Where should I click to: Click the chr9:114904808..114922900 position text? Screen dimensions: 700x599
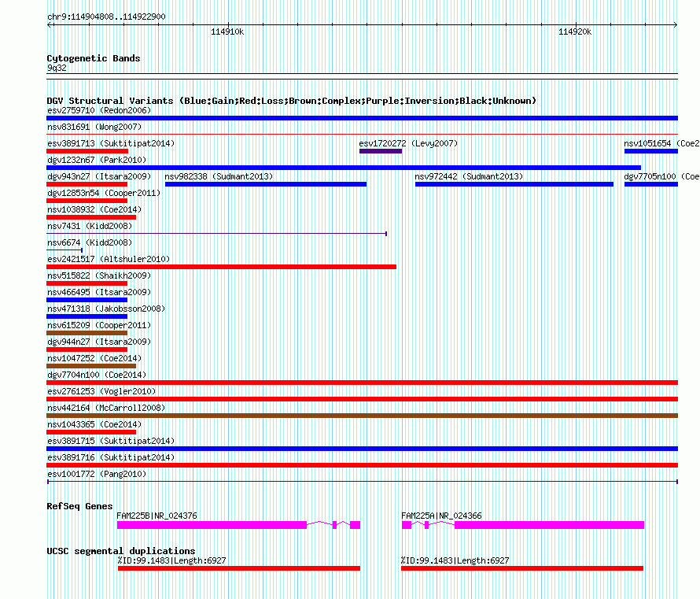click(x=106, y=17)
